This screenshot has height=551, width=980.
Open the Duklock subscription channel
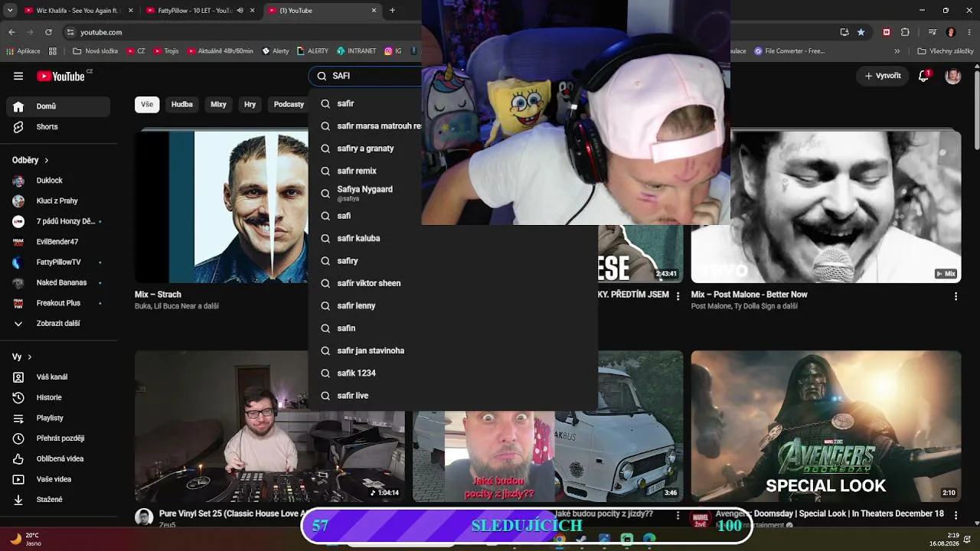point(58,181)
